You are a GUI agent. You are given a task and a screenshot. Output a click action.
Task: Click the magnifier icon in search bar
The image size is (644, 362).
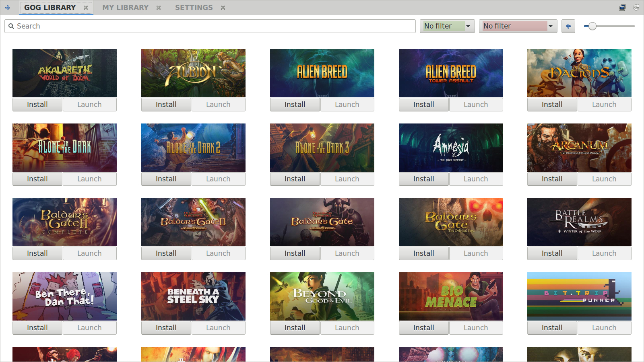(11, 26)
